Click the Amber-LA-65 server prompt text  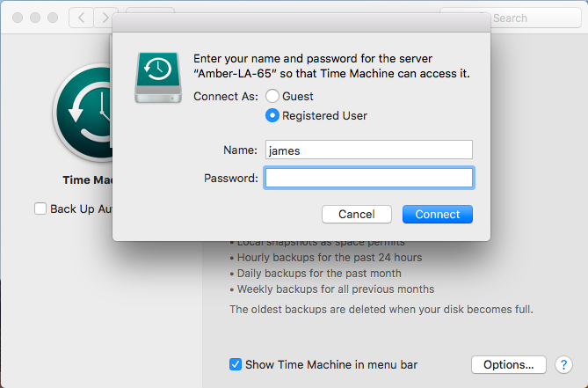(x=331, y=66)
